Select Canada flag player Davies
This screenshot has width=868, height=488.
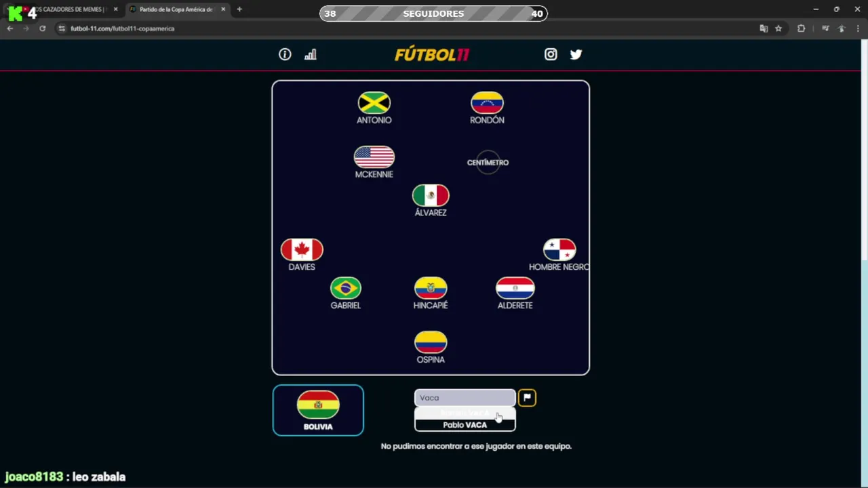302,255
